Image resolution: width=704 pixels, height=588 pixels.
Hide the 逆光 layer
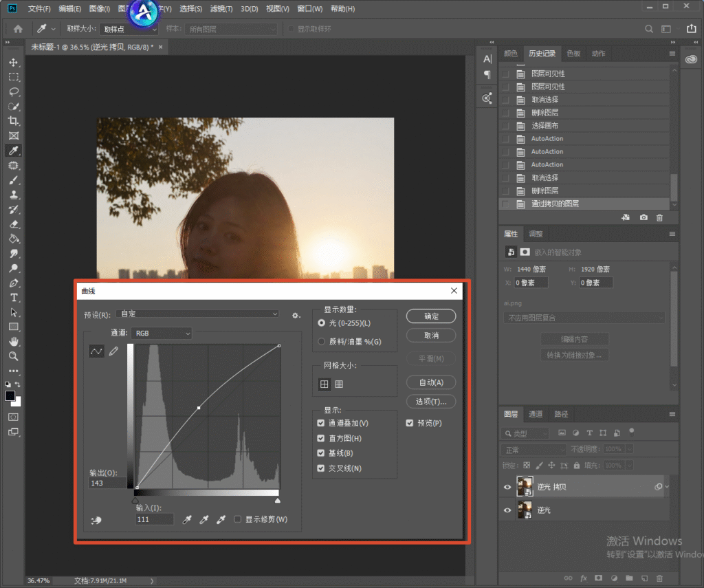[x=507, y=510]
